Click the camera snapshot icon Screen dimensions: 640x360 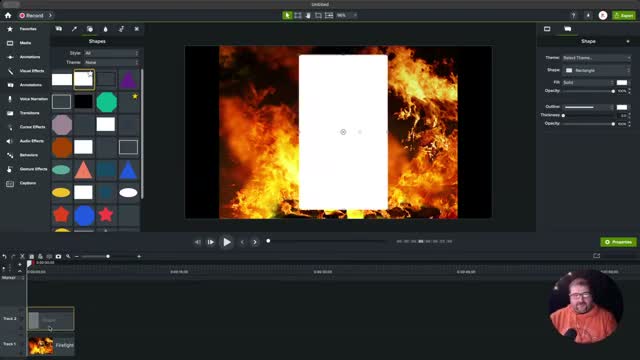click(x=58, y=256)
